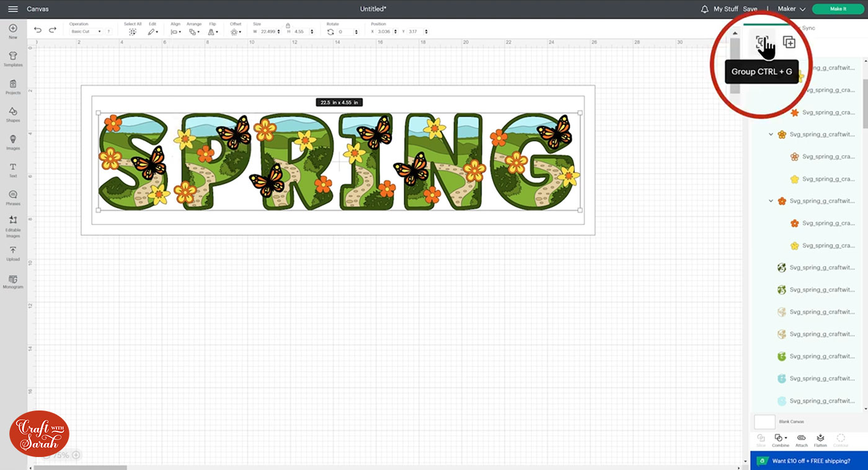
Task: Click the Untitled* project title
Action: (373, 9)
